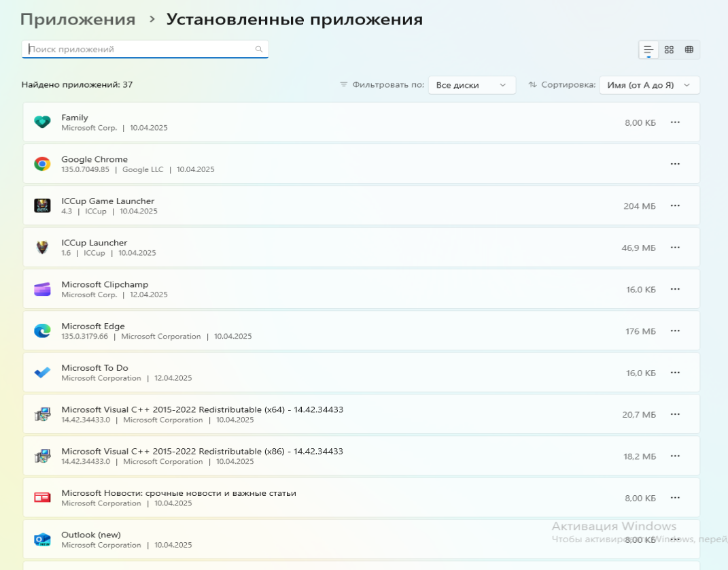This screenshot has height=570, width=728.
Task: Click the Microsoft Clipchamp icon
Action: click(x=42, y=289)
